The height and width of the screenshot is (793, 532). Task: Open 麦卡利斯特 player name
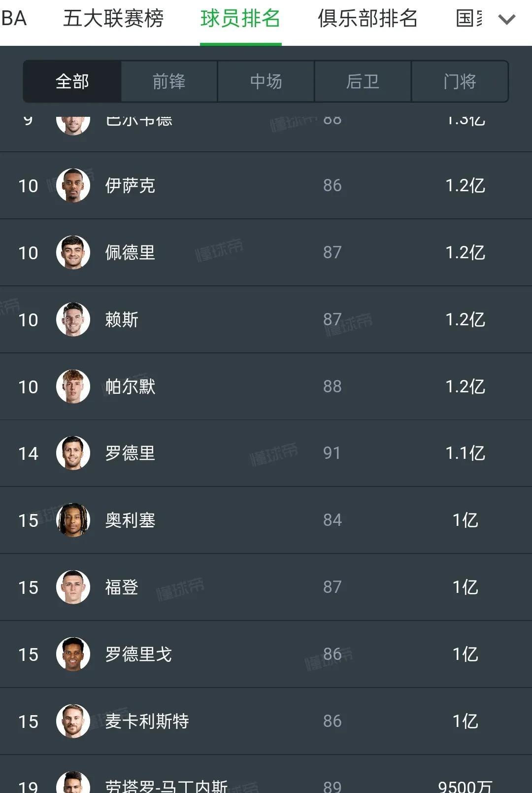147,721
